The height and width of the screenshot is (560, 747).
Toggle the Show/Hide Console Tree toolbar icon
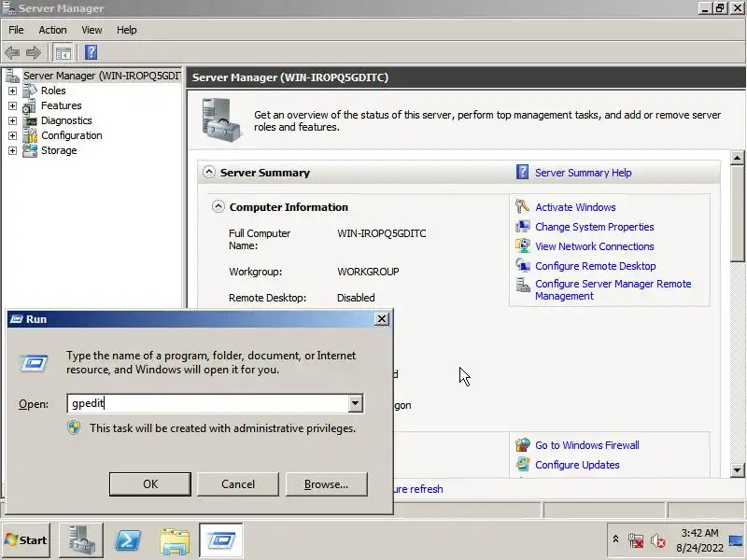[x=63, y=52]
